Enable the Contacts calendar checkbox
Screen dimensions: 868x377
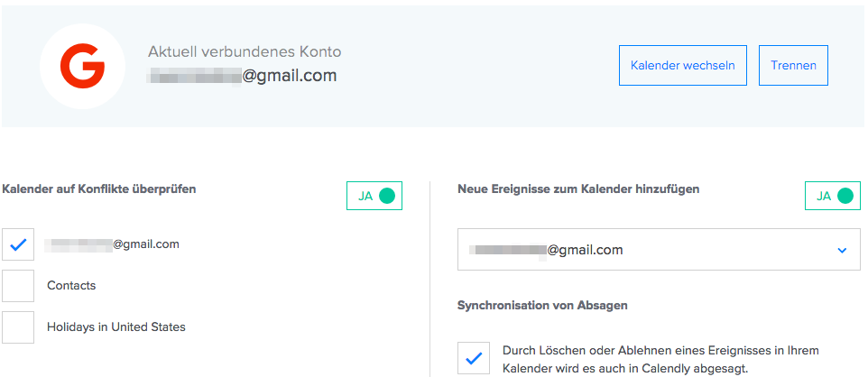pyautogui.click(x=18, y=286)
